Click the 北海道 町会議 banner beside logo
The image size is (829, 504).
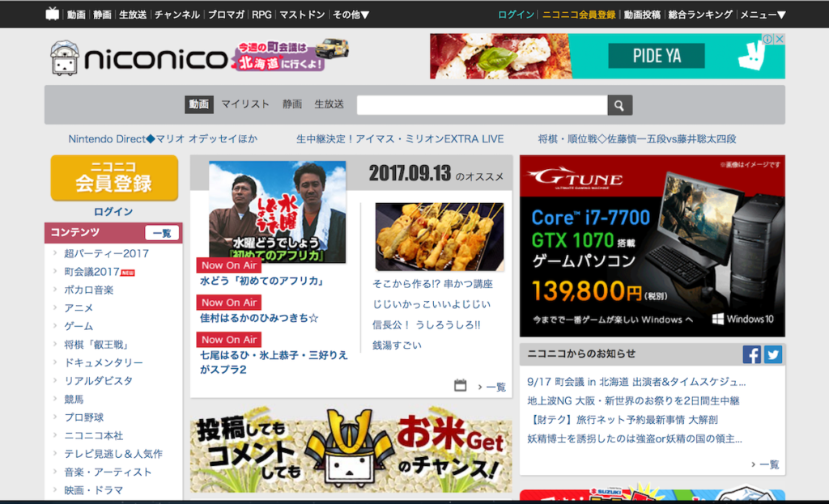pos(290,56)
